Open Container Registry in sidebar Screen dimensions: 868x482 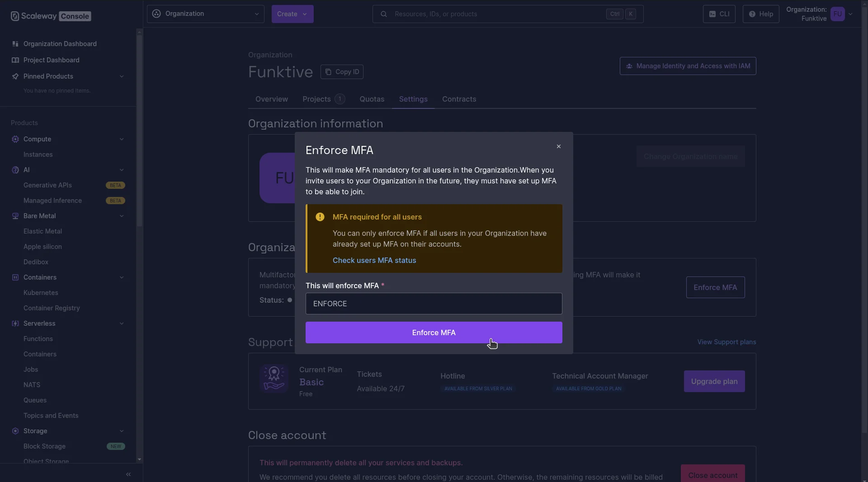[52, 308]
